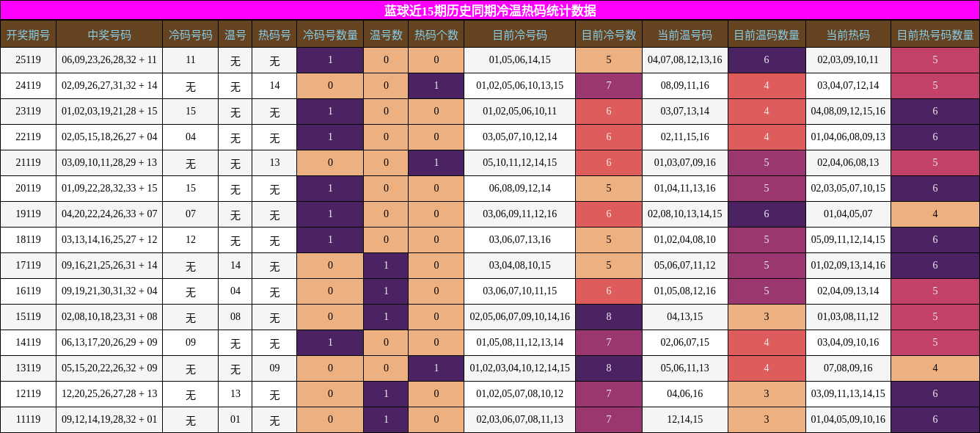Click the 目前温码数量 column header

(767, 34)
